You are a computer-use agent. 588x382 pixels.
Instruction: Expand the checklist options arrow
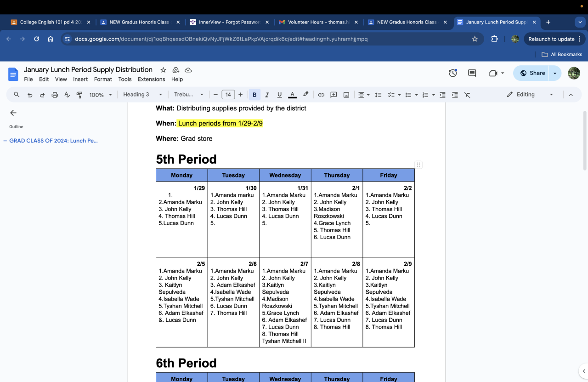pyautogui.click(x=399, y=95)
